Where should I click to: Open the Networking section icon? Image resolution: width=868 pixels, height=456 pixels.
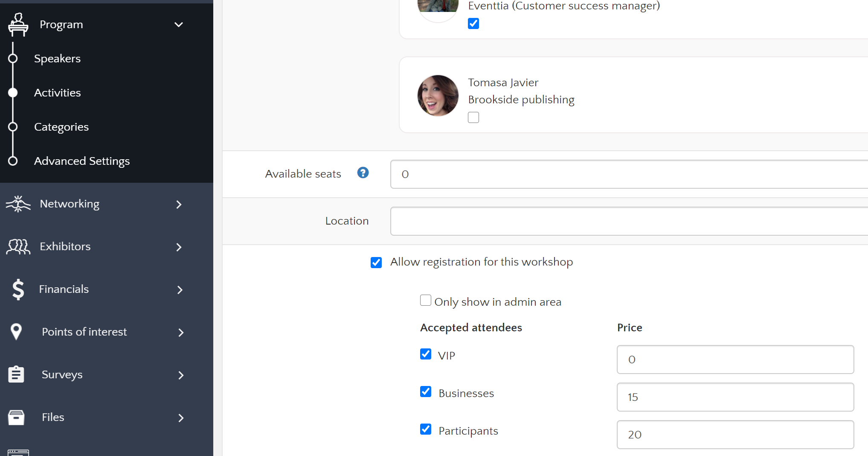point(17,204)
